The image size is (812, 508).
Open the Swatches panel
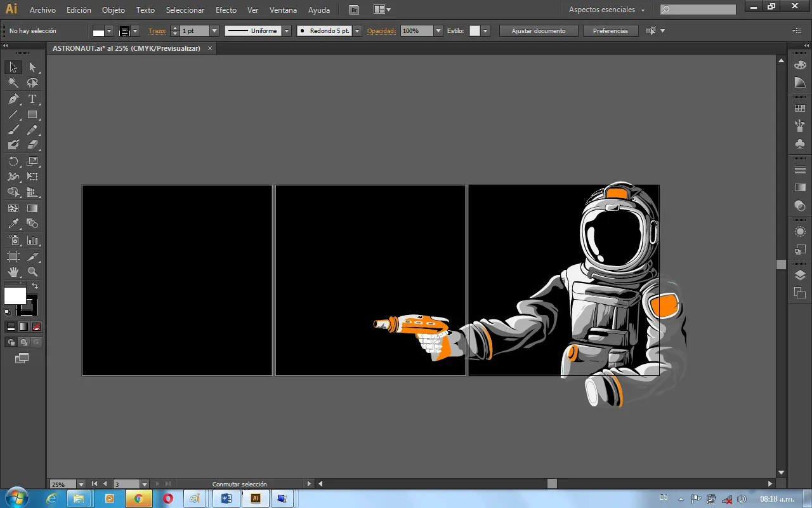800,109
